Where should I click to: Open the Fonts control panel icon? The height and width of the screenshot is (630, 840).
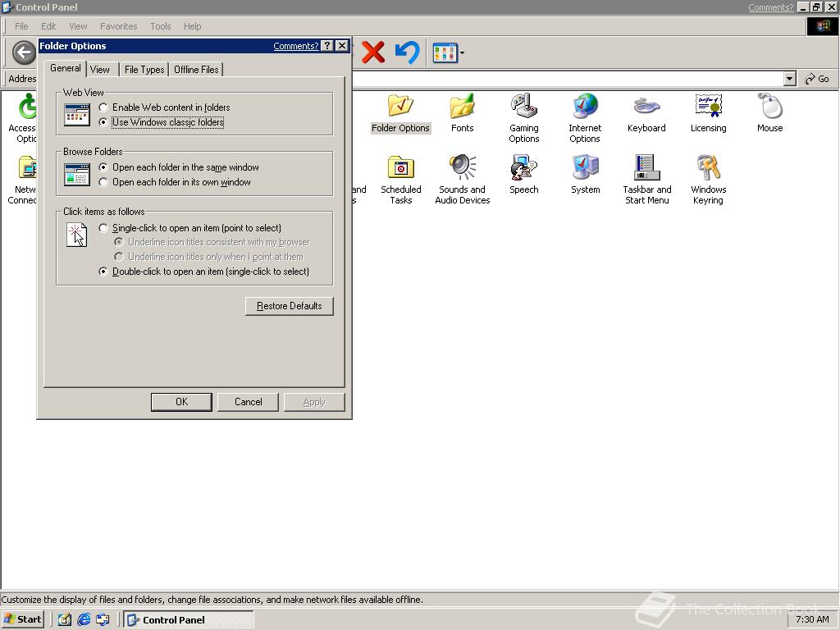[x=462, y=113]
